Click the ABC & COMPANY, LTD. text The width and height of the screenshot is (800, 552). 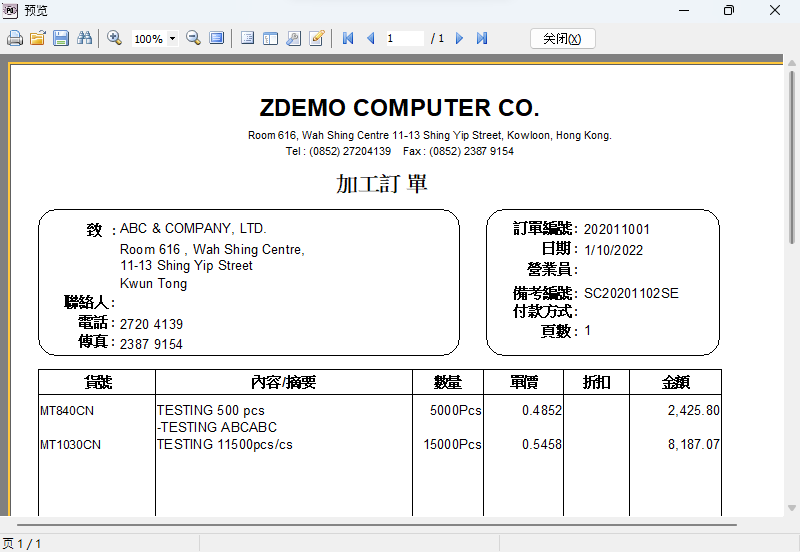pos(193,228)
